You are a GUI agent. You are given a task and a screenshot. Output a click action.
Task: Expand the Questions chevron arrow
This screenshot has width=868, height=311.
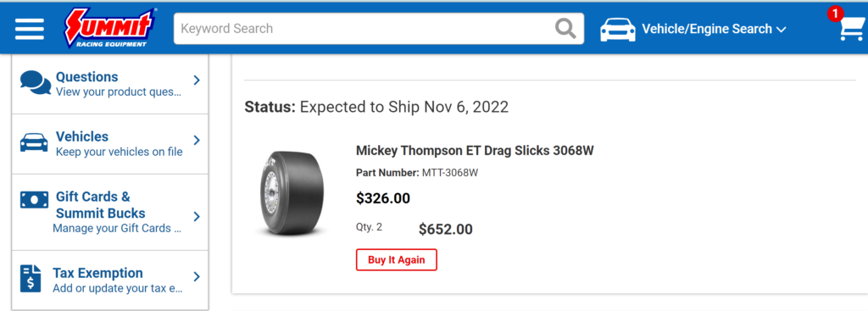click(197, 81)
